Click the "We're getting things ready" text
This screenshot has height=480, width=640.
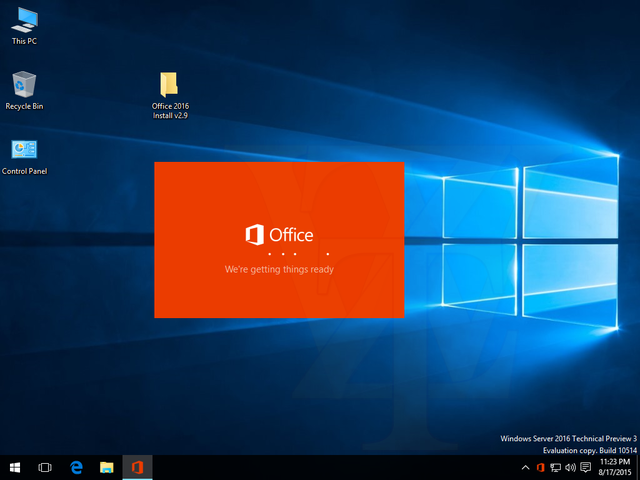[279, 269]
